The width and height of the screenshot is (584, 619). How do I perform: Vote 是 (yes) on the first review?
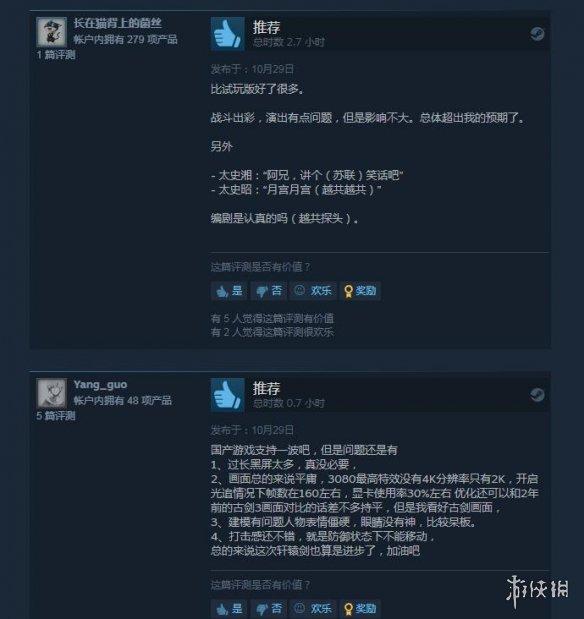click(x=229, y=291)
